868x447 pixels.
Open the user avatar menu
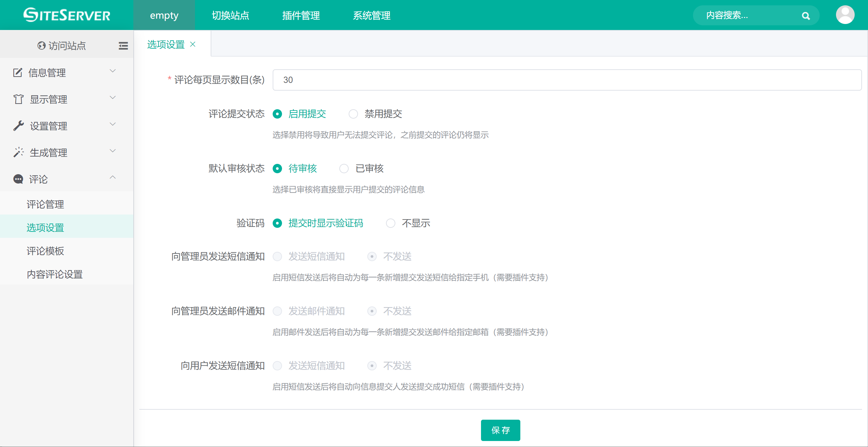click(844, 15)
